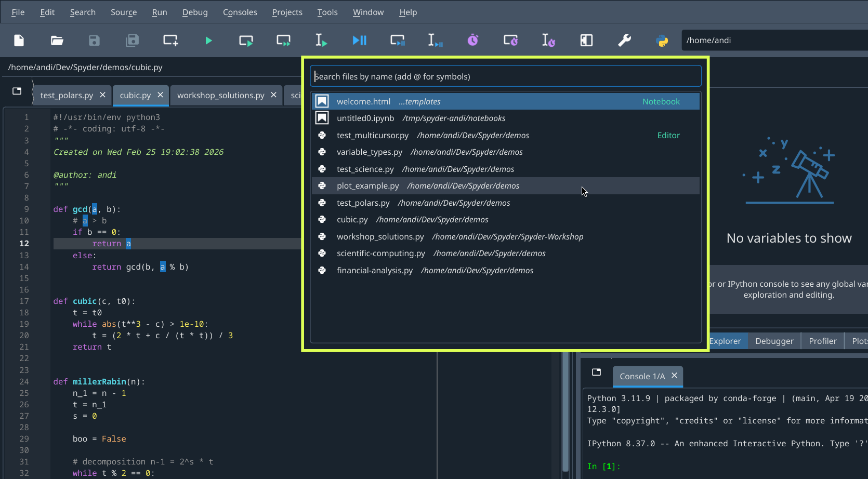Debug the current cell
Viewport: 868px width, 479px height.
pos(397,41)
